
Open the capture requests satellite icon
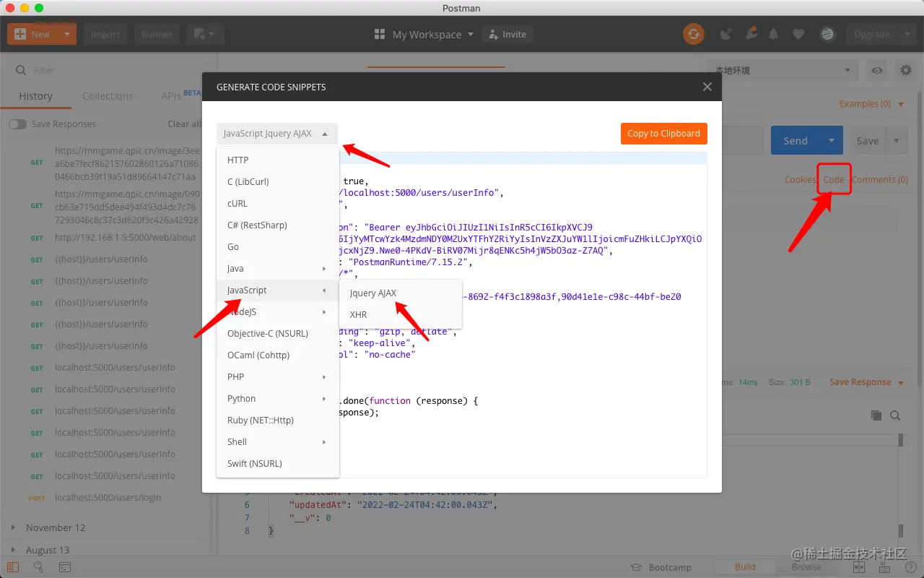[x=726, y=34]
